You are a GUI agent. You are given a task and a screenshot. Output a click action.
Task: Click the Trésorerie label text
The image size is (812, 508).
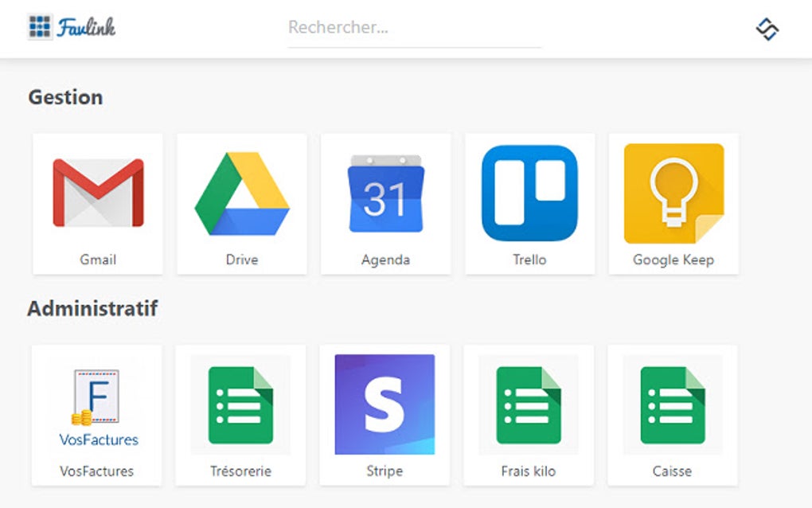click(240, 471)
